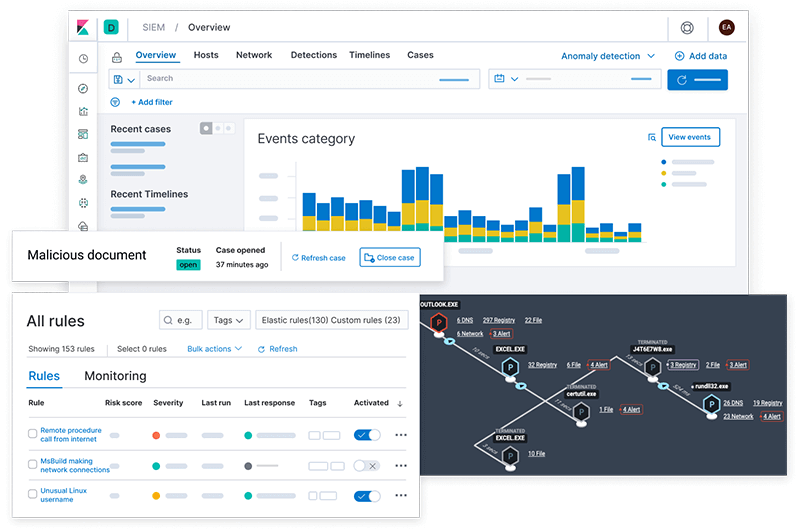Open the Tags filter dropdown
Image resolution: width=800 pixels, height=532 pixels.
[228, 320]
